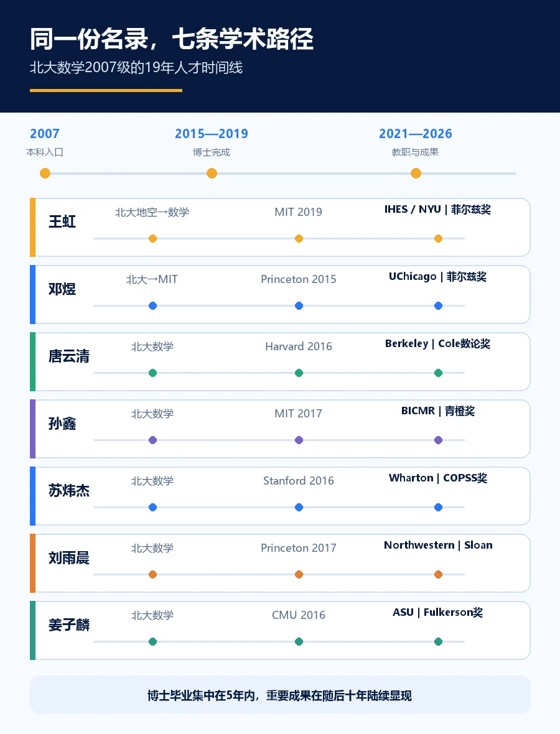Image resolution: width=560 pixels, height=734 pixels.
Task: Click the Harvard 2016 label
Action: (x=298, y=346)
